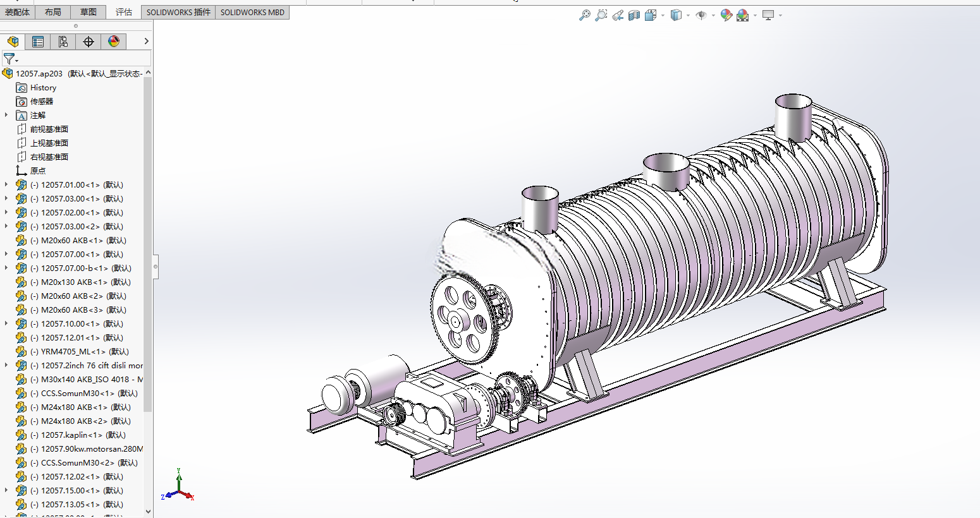Open View Orientation dropdown arrow
Screen dimensions: 980x518
tap(663, 16)
